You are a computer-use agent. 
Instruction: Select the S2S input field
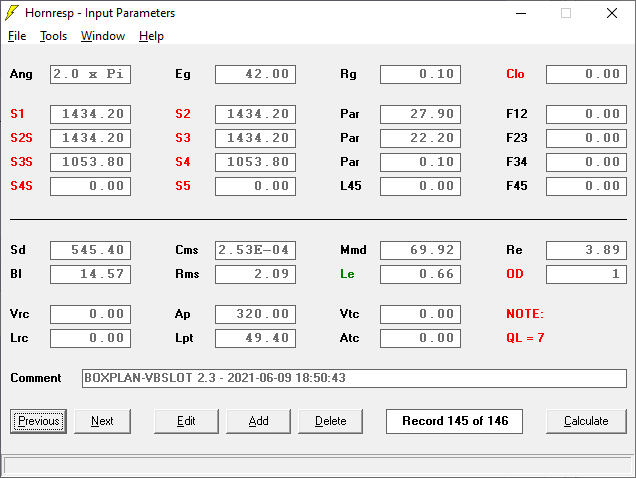pos(90,138)
